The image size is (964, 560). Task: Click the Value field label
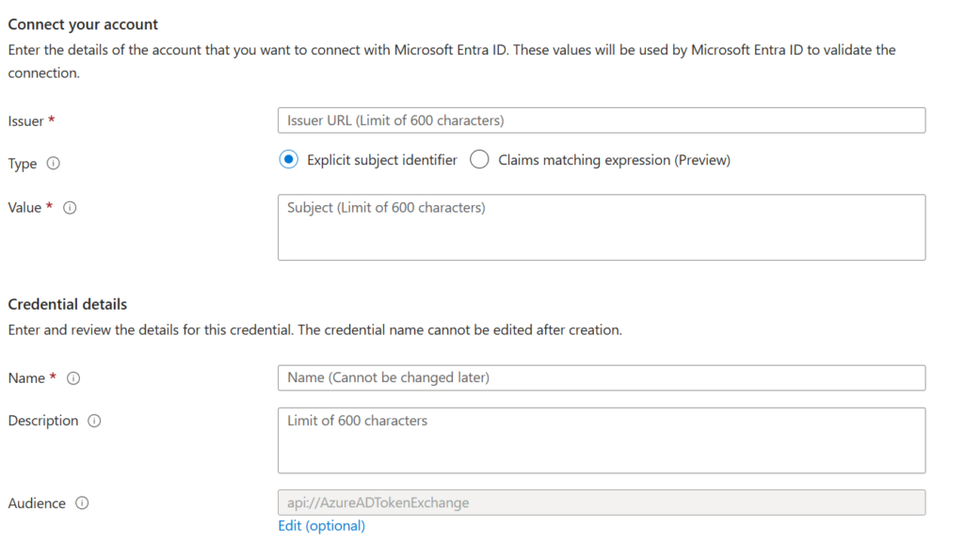tap(25, 207)
